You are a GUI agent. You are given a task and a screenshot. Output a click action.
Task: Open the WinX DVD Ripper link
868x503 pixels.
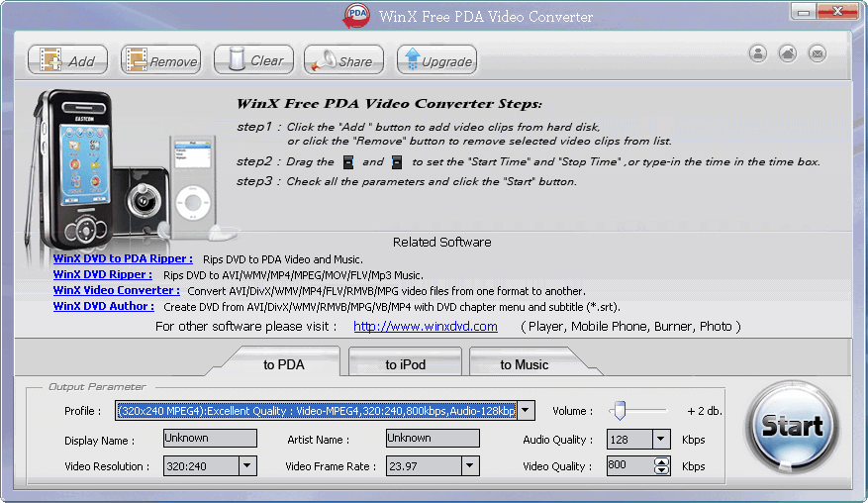coord(102,274)
